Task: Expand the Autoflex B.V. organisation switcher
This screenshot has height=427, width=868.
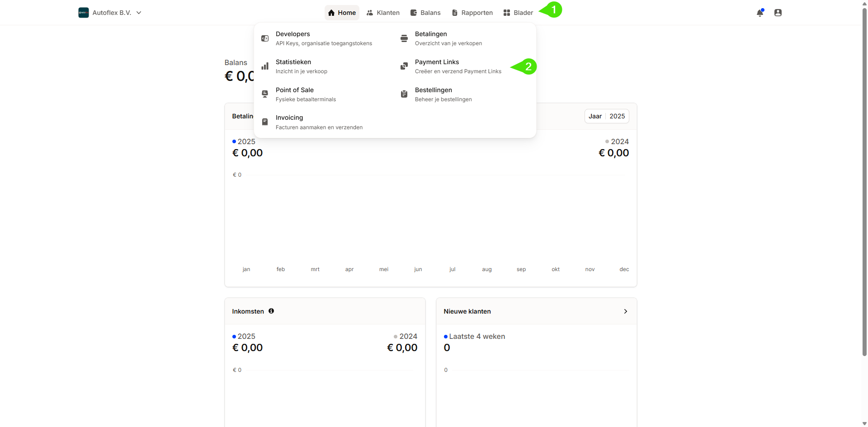Action: [x=139, y=13]
